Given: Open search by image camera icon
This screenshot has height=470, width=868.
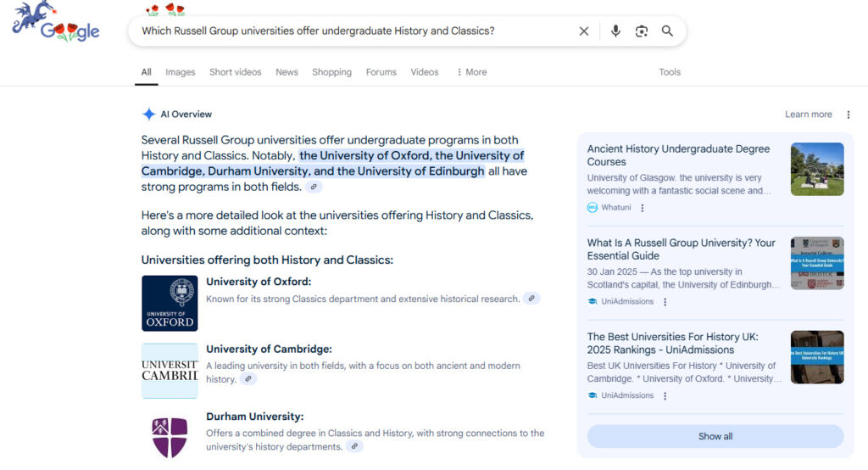Looking at the screenshot, I should click(642, 31).
